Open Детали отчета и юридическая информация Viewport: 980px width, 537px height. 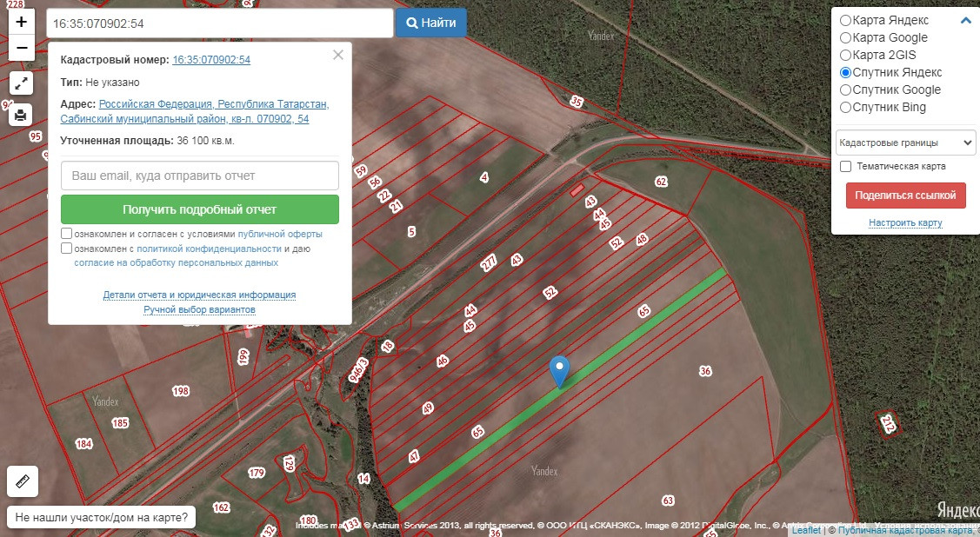pos(199,295)
